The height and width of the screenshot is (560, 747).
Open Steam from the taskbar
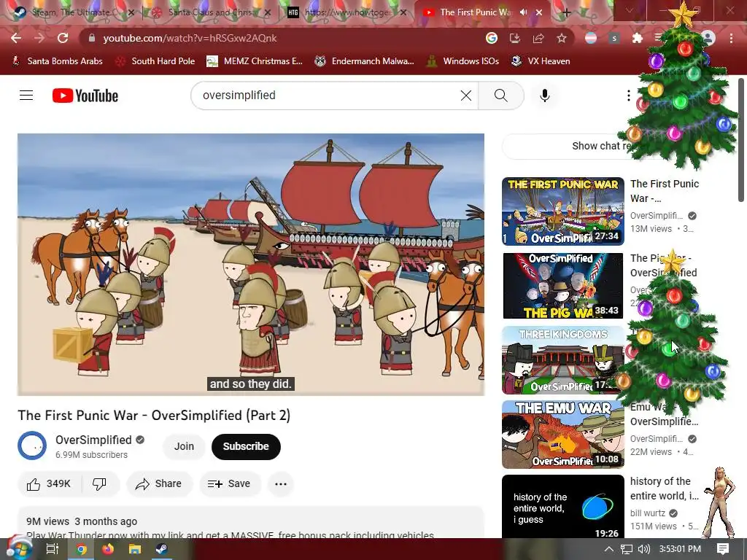point(161,549)
